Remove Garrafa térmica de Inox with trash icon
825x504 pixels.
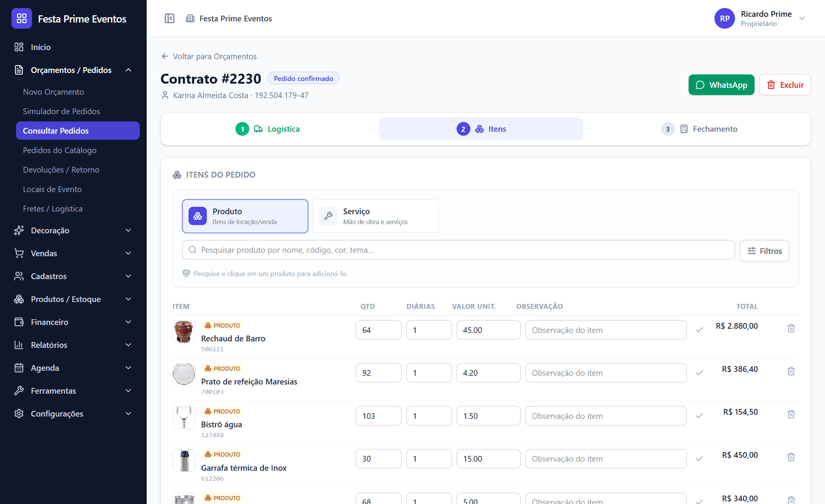point(791,457)
